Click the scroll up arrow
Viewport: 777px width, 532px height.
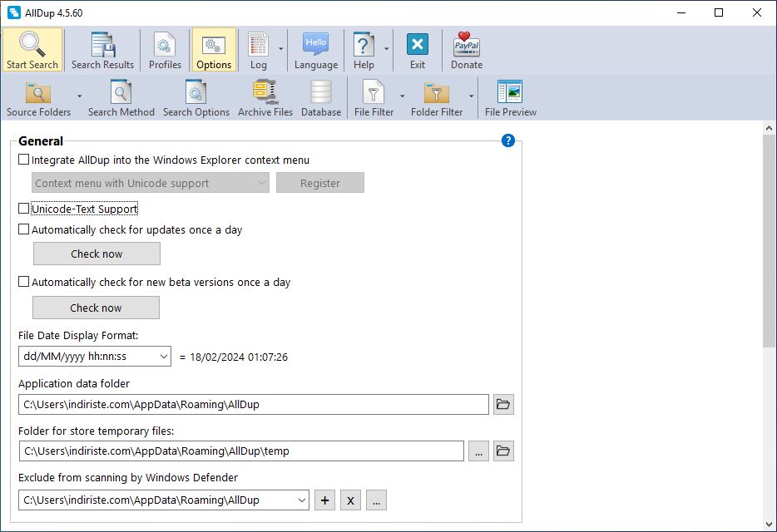point(769,128)
